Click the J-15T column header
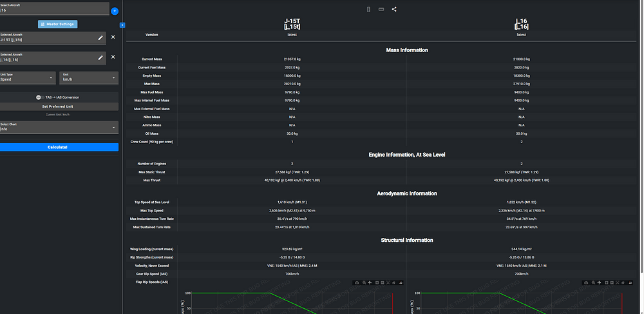 point(292,24)
